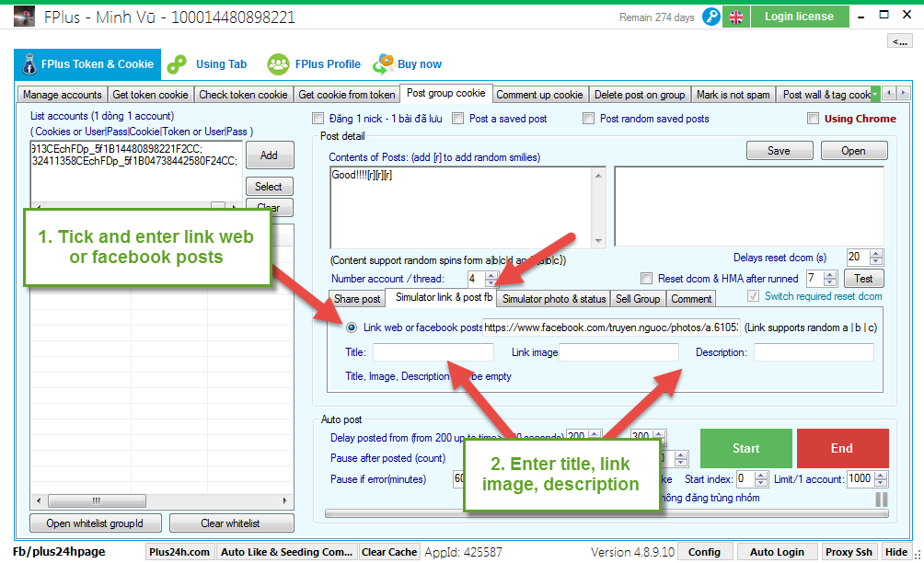Click the Link image input field
Screen dimensions: 924x563
[x=618, y=352]
